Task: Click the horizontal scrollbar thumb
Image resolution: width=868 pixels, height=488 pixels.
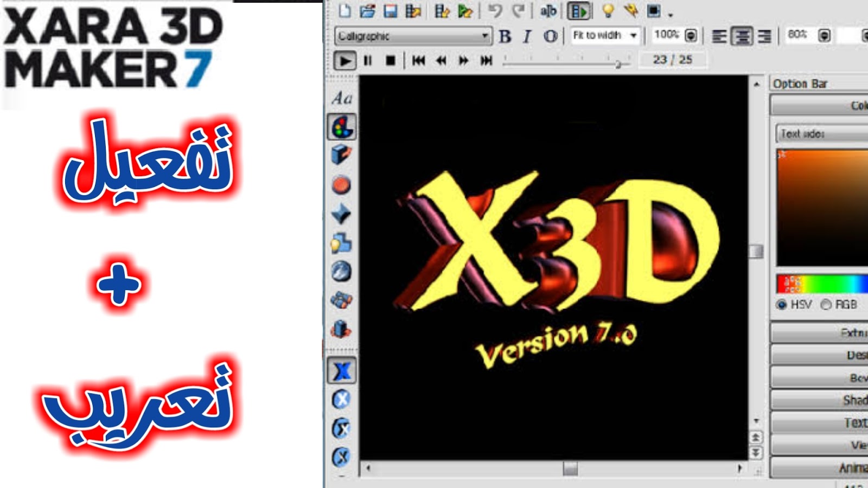Action: point(570,468)
